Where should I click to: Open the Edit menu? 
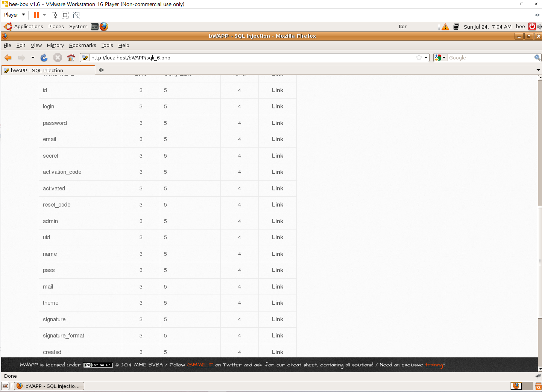pos(21,45)
